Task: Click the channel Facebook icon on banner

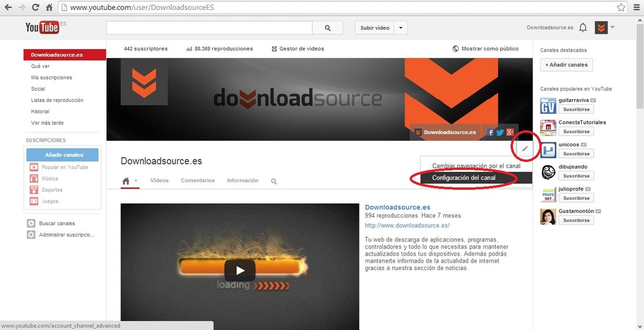Action: pyautogui.click(x=490, y=132)
